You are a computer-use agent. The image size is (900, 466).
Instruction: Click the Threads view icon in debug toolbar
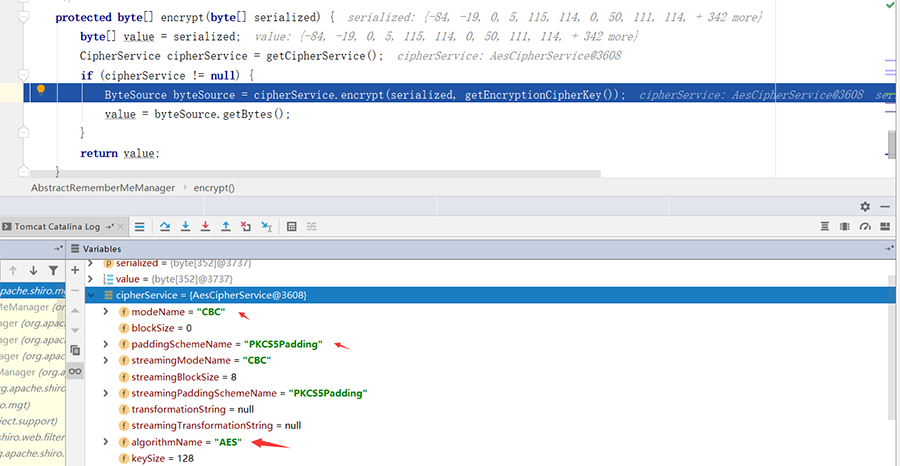point(825,226)
